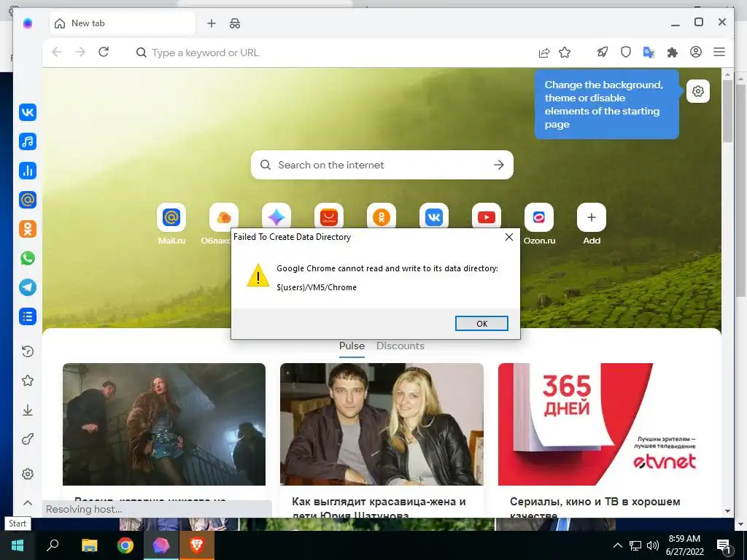Open the user profile icon
Image resolution: width=747 pixels, height=560 pixels.
[x=695, y=52]
